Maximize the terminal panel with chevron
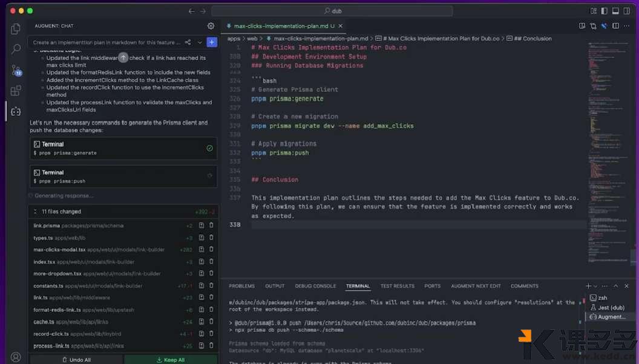This screenshot has width=639, height=364. click(x=616, y=286)
